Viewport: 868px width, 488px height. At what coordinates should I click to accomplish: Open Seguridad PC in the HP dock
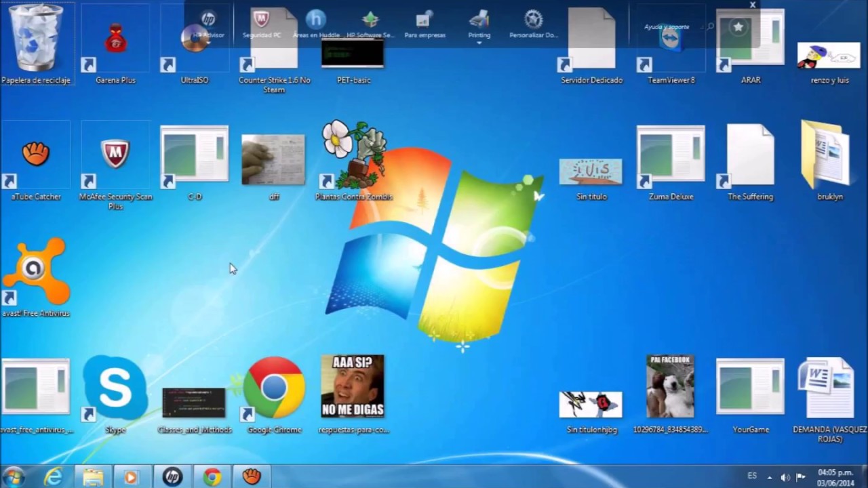(261, 24)
